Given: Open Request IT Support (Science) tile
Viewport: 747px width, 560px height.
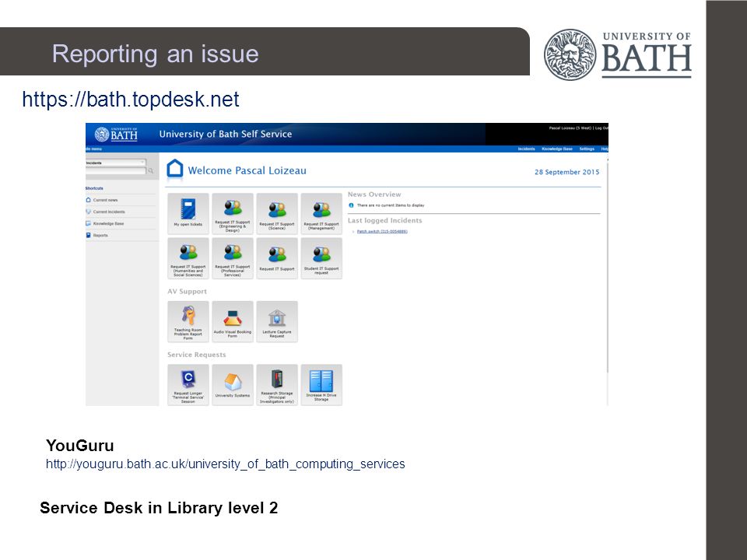Looking at the screenshot, I should pyautogui.click(x=277, y=213).
